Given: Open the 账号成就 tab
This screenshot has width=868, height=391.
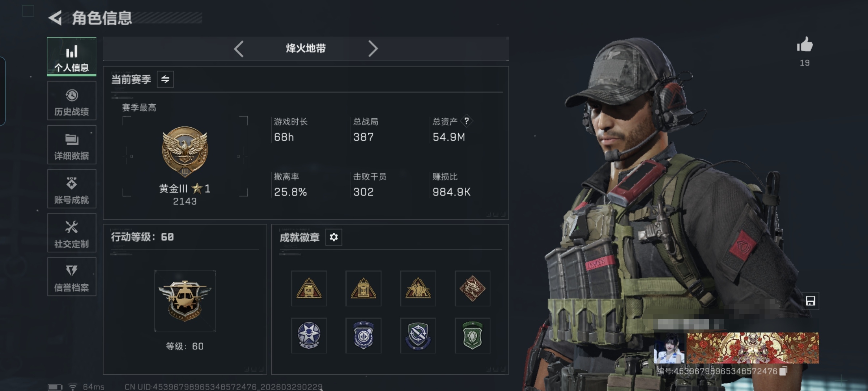Looking at the screenshot, I should tap(72, 189).
